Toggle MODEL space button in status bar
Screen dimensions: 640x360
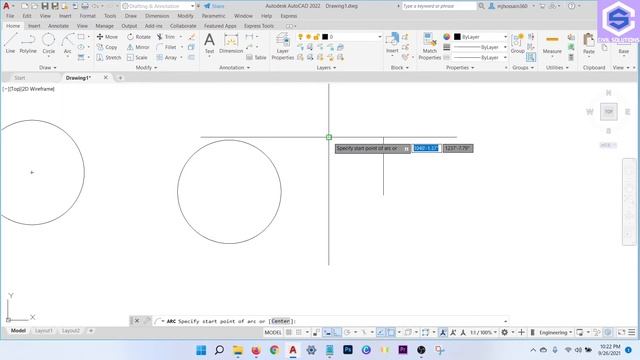point(273,332)
